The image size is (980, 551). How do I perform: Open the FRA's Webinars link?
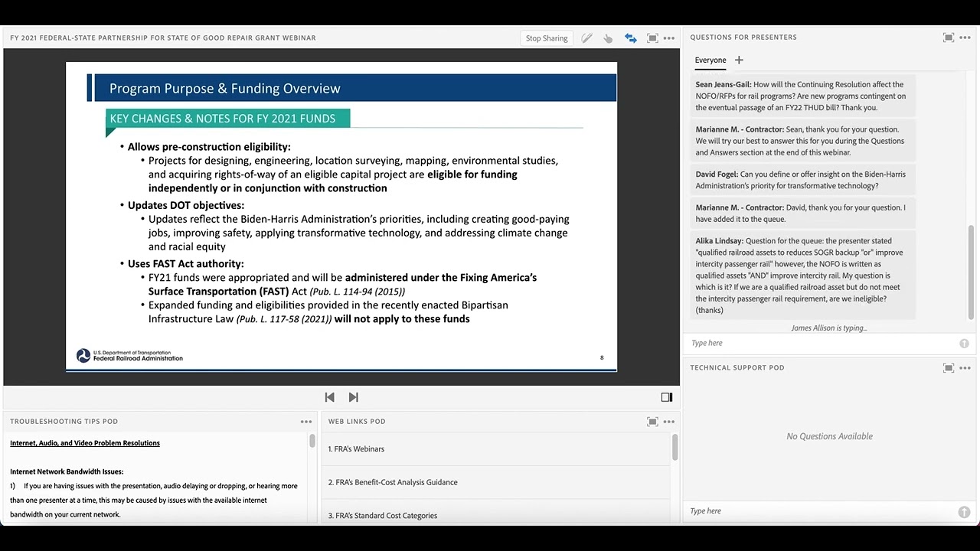click(356, 449)
